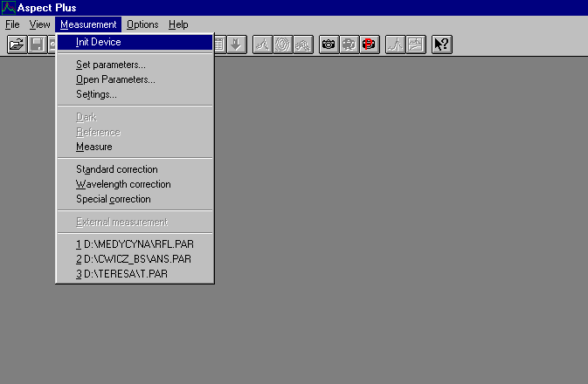Click the red crossed camera icon

369,45
